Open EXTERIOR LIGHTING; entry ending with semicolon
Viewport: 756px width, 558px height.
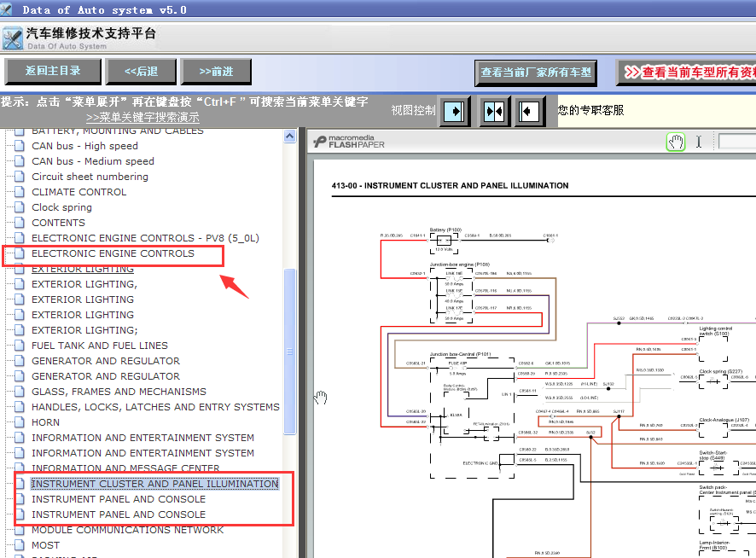pos(84,330)
